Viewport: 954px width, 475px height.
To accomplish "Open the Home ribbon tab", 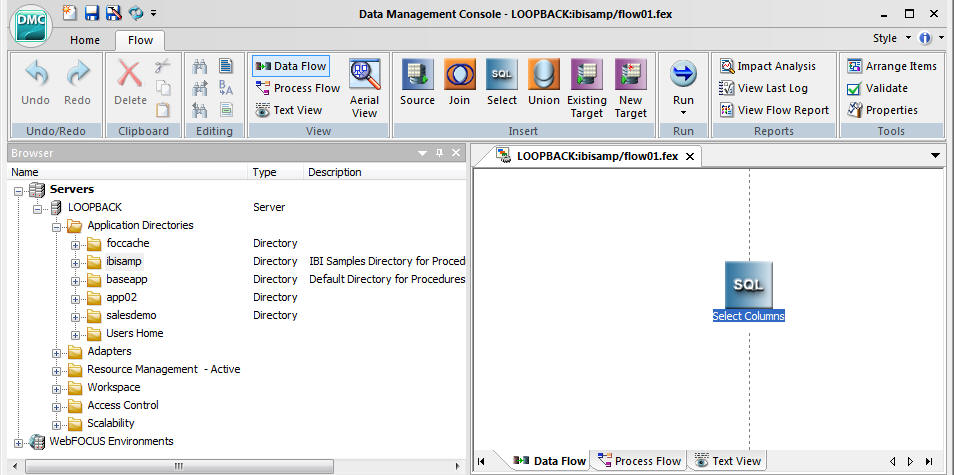I will pyautogui.click(x=85, y=40).
